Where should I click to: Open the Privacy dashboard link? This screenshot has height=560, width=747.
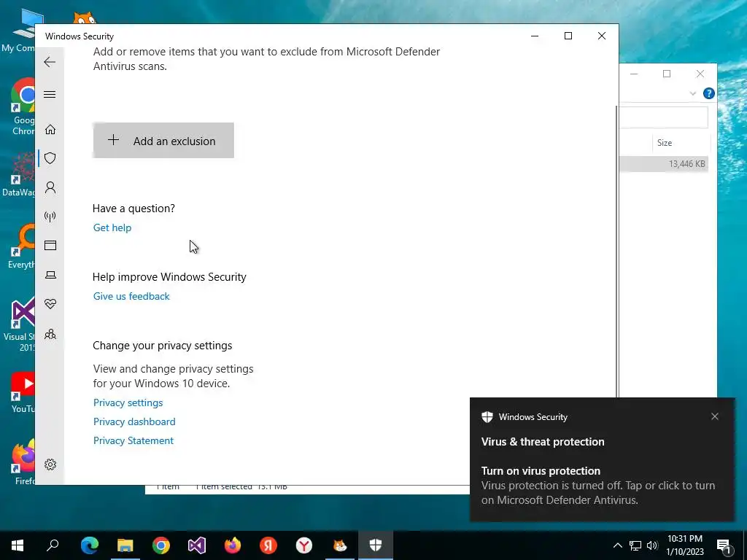pyautogui.click(x=134, y=422)
